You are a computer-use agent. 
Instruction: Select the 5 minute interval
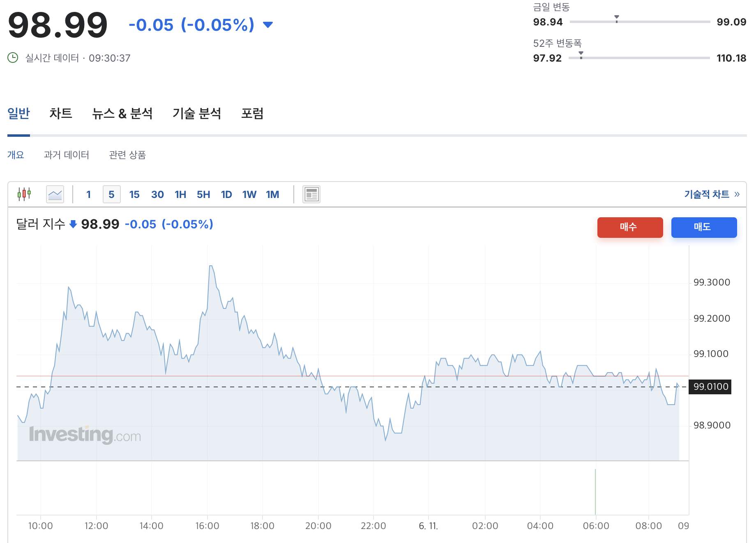111,194
